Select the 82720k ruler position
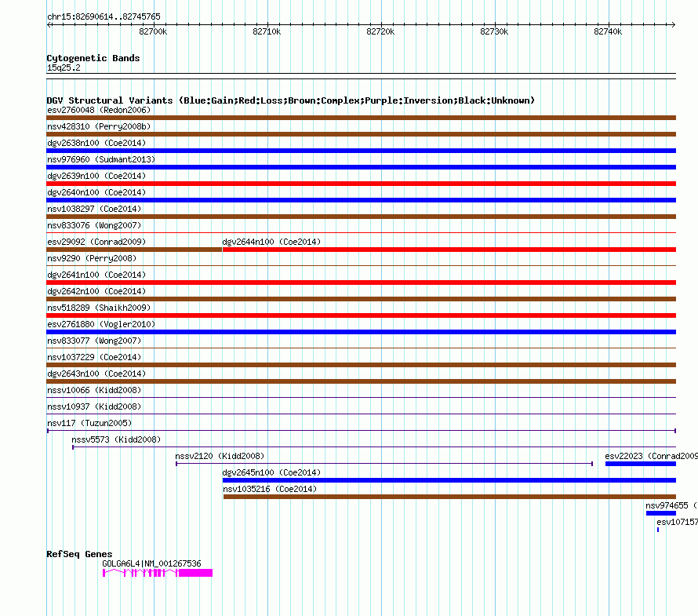698x616 pixels. [380, 31]
